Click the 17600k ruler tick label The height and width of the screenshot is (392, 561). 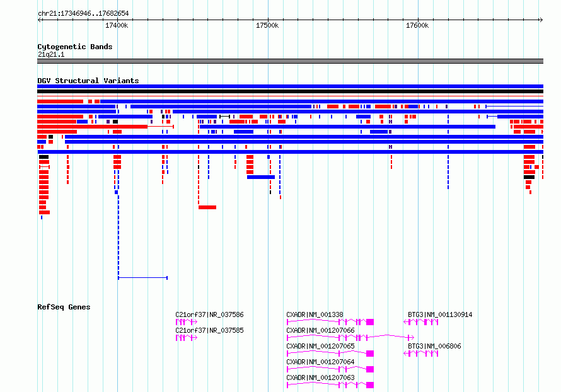(417, 25)
